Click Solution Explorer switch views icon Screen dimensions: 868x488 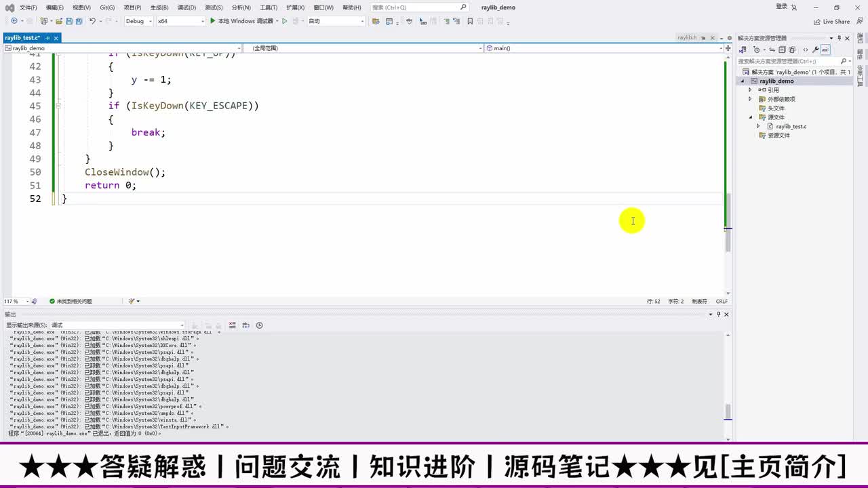coord(744,49)
